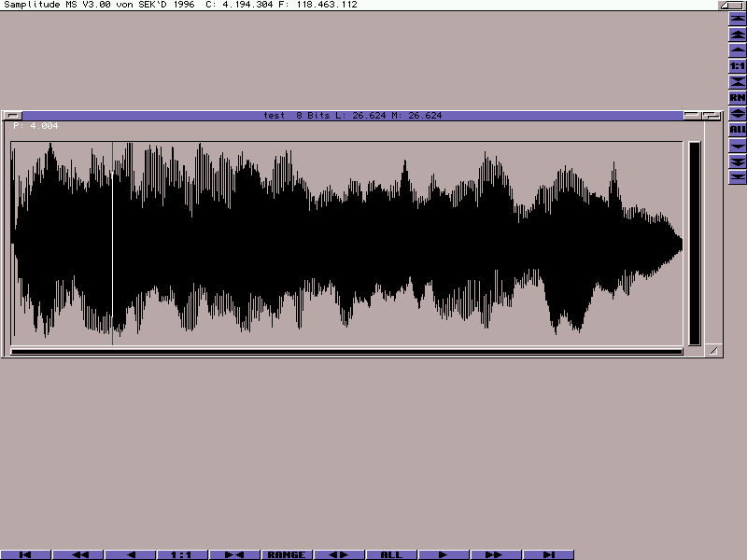Click the test window title bar

pyautogui.click(x=353, y=115)
